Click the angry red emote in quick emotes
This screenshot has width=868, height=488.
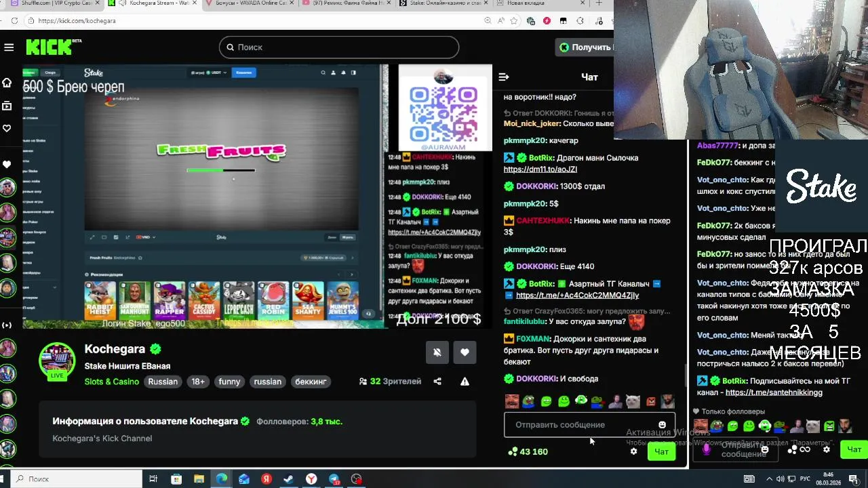click(651, 401)
